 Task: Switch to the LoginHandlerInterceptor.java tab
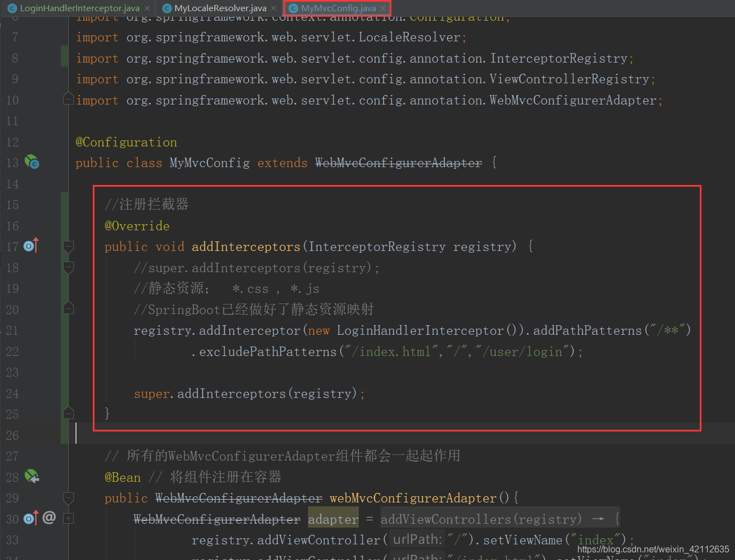coord(79,8)
